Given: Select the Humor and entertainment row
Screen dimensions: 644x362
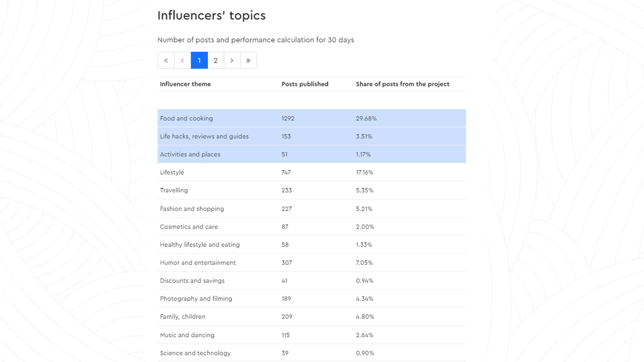Looking at the screenshot, I should pos(198,263).
